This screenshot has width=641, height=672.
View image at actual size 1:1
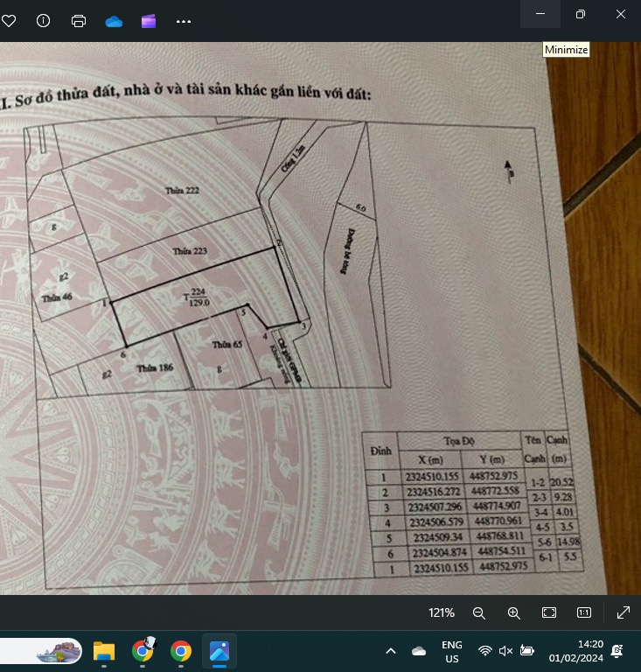[x=584, y=612]
